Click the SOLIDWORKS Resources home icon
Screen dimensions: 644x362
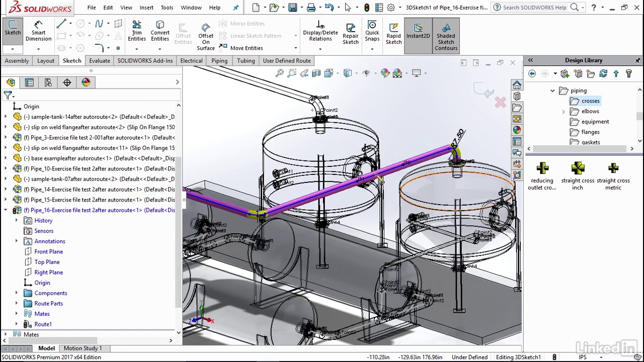point(517,85)
